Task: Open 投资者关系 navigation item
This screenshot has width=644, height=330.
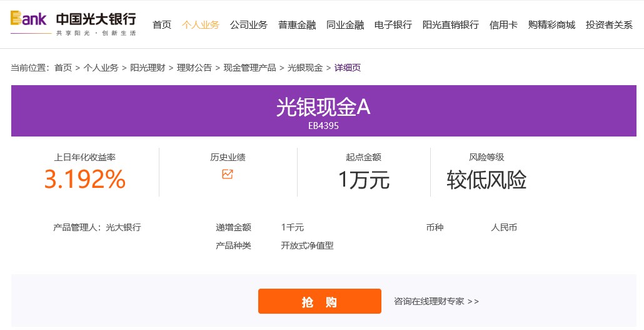Action: [x=609, y=24]
